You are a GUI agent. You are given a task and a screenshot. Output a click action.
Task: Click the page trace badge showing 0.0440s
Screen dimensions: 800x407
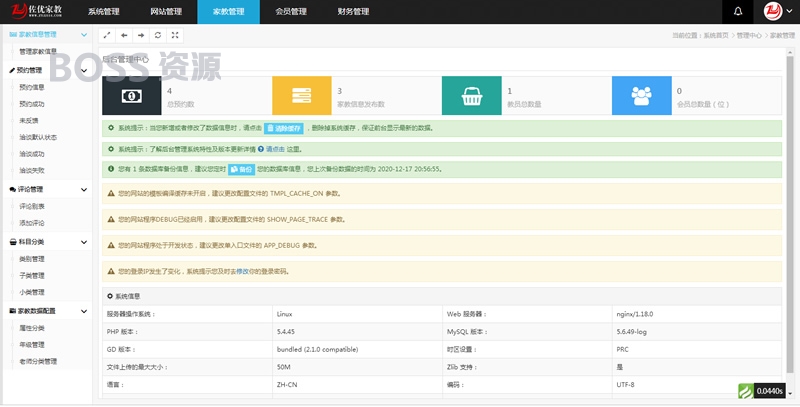761,391
